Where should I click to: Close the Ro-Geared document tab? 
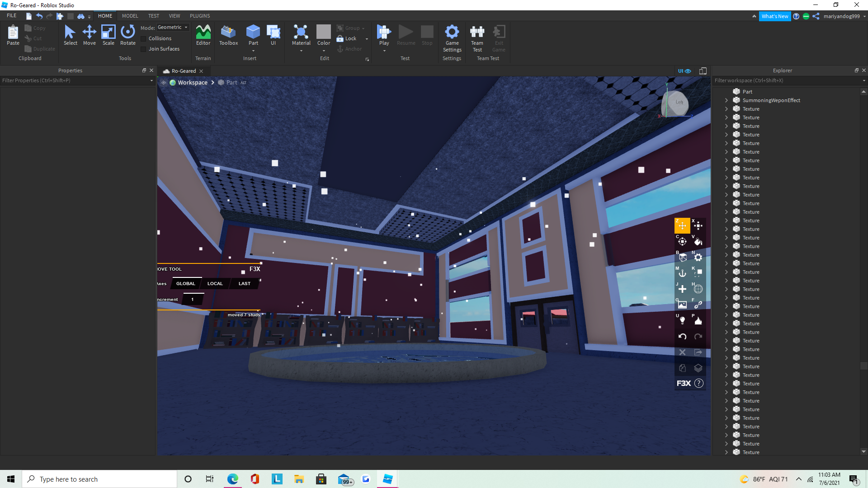coord(201,71)
